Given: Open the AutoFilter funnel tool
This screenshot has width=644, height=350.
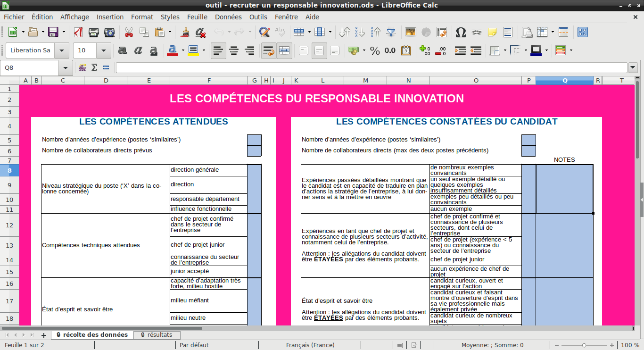Looking at the screenshot, I should click(391, 33).
